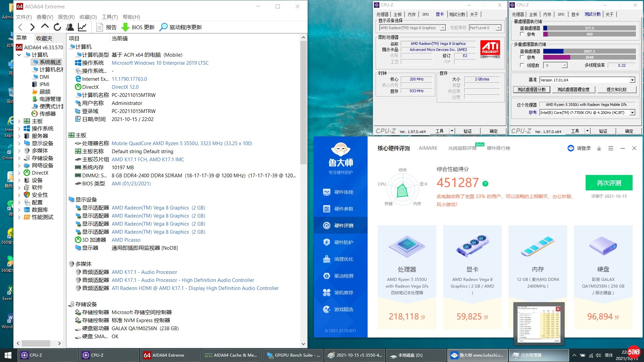Toggle the threads count checkbox
Image resolution: width=644 pixels, height=362 pixels.
click(522, 65)
